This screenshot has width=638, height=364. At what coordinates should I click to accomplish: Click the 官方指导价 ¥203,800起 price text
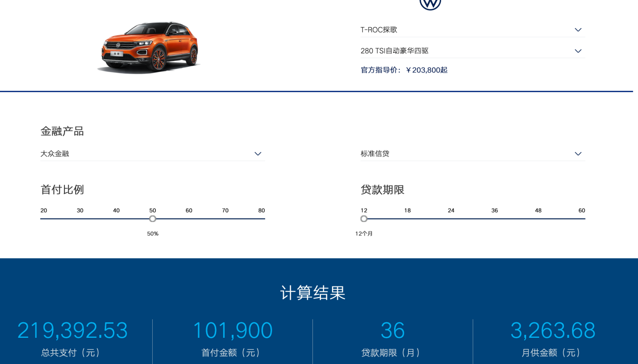pos(404,70)
